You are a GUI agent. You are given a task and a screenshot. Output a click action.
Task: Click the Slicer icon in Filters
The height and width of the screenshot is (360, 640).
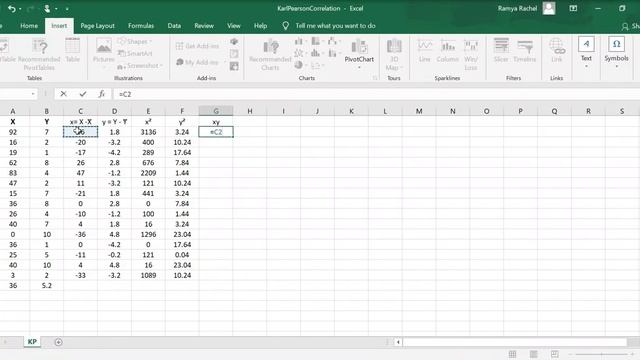click(x=501, y=46)
